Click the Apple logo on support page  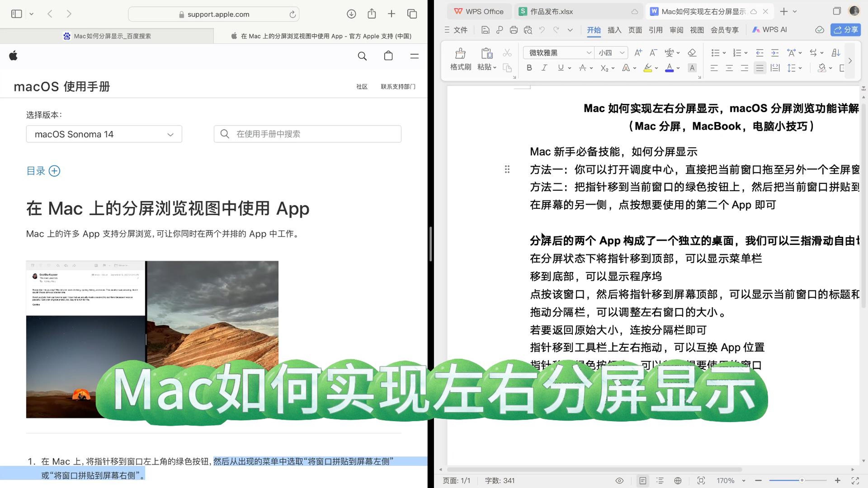[14, 56]
